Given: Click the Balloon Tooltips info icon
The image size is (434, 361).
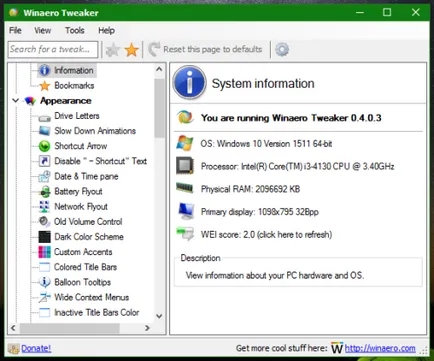Looking at the screenshot, I should pyautogui.click(x=44, y=282).
